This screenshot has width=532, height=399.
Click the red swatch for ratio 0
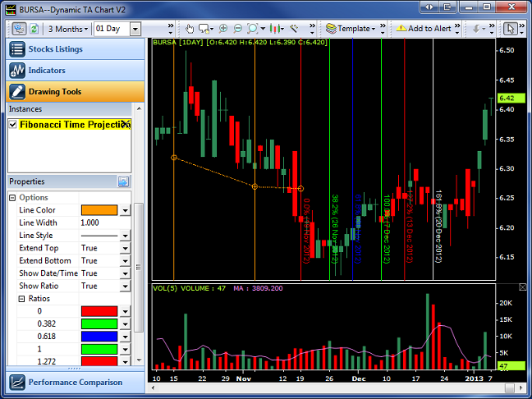(99, 311)
